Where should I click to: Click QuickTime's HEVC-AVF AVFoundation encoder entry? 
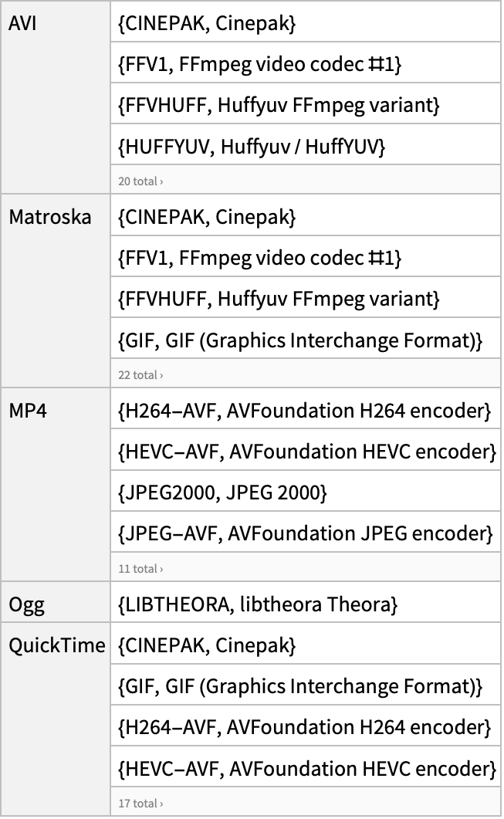tap(306, 767)
